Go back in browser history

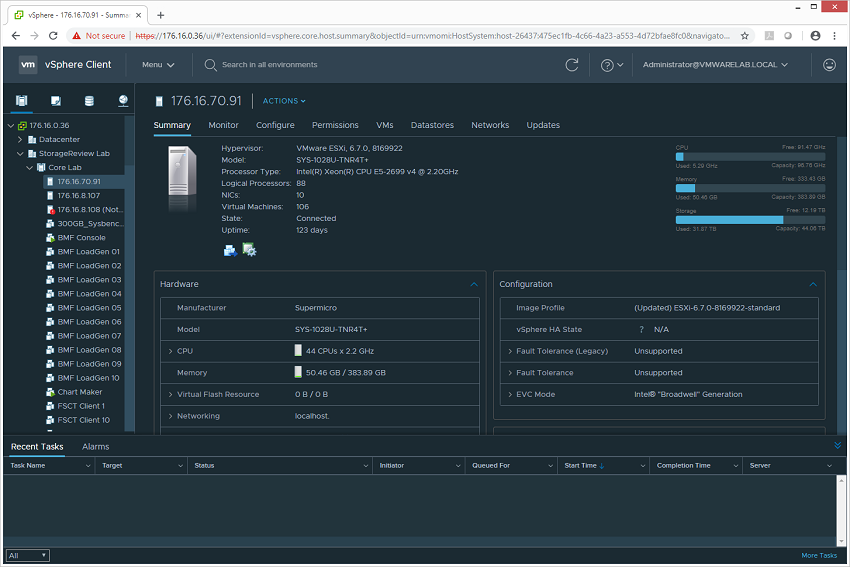16,36
